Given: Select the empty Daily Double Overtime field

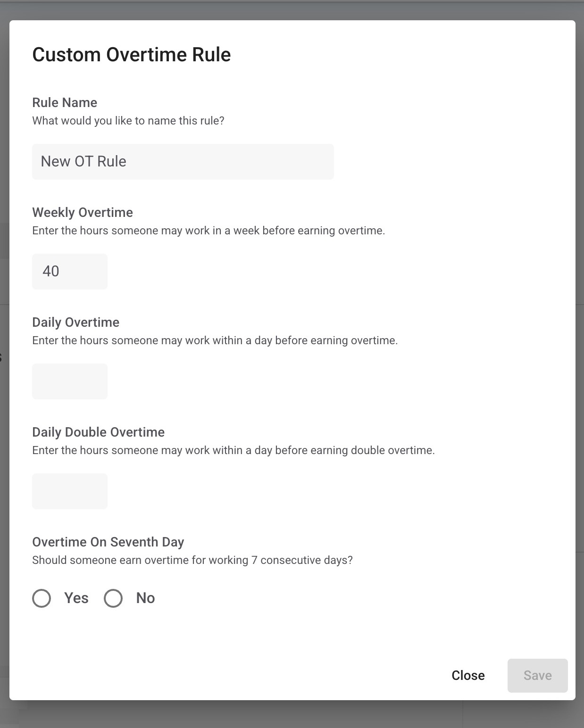Looking at the screenshot, I should 70,491.
